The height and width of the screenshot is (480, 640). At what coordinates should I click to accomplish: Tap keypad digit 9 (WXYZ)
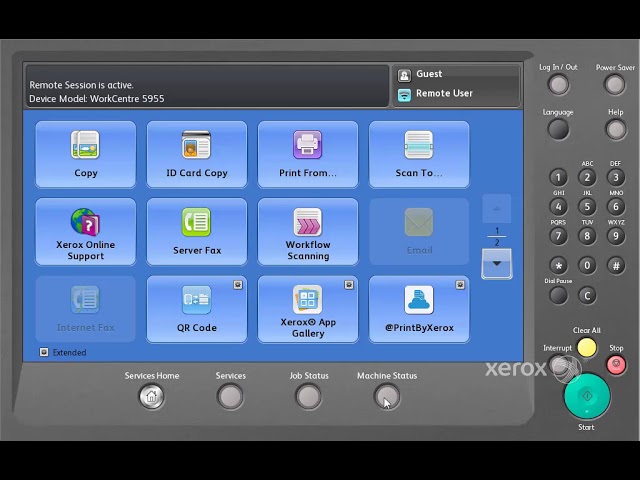pyautogui.click(x=616, y=236)
